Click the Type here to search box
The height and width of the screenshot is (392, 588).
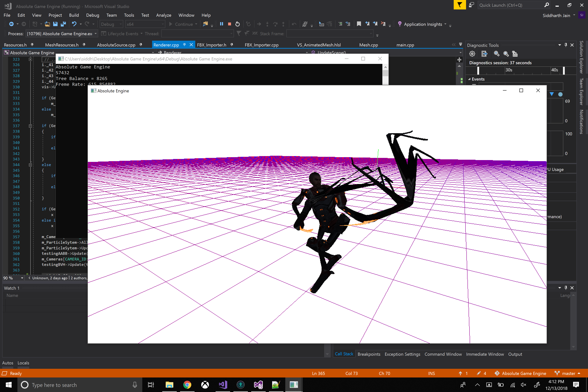(80, 385)
